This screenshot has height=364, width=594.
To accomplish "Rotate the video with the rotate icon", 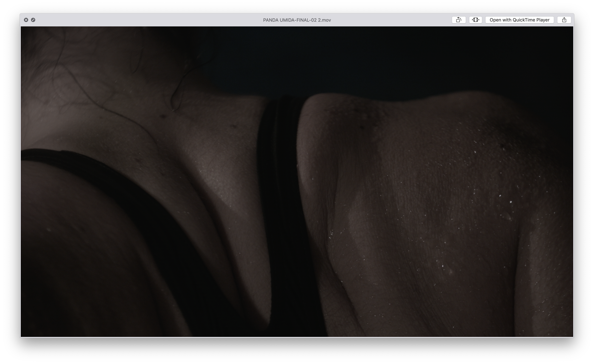I will pos(459,20).
